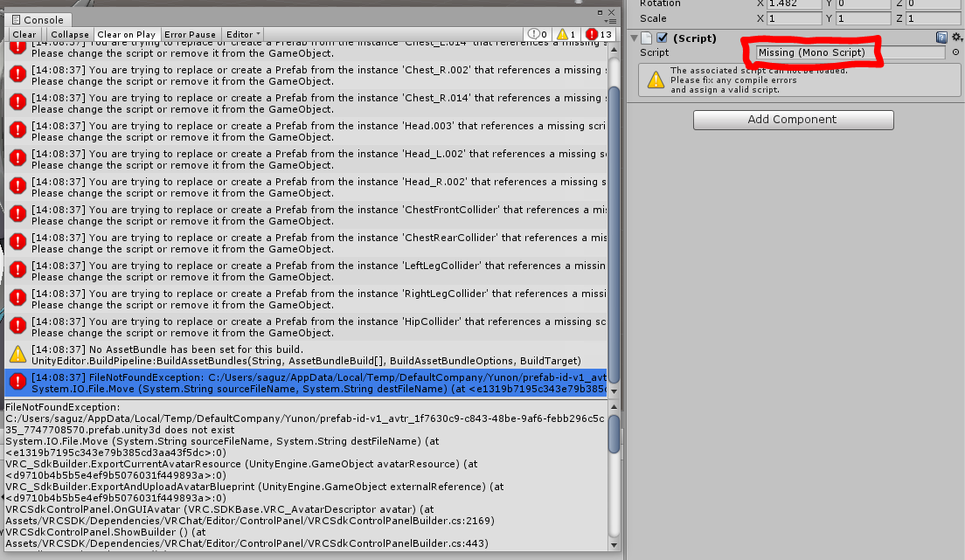Maximize the Console window
This screenshot has width=965, height=560.
(x=600, y=12)
